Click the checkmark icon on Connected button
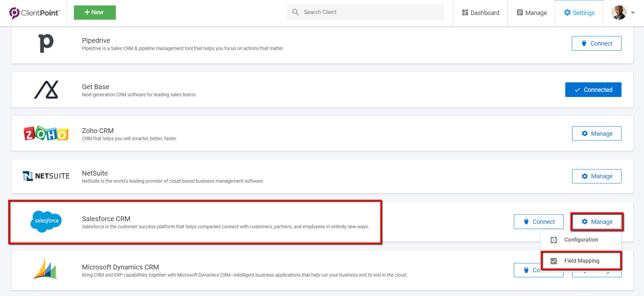This screenshot has width=644, height=296. (x=578, y=90)
